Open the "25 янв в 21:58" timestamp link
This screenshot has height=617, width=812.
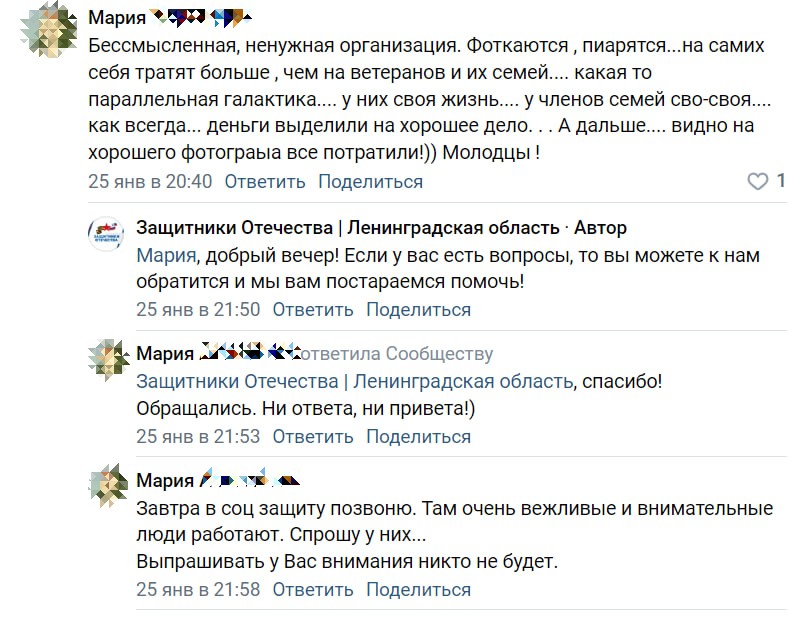[x=198, y=589]
